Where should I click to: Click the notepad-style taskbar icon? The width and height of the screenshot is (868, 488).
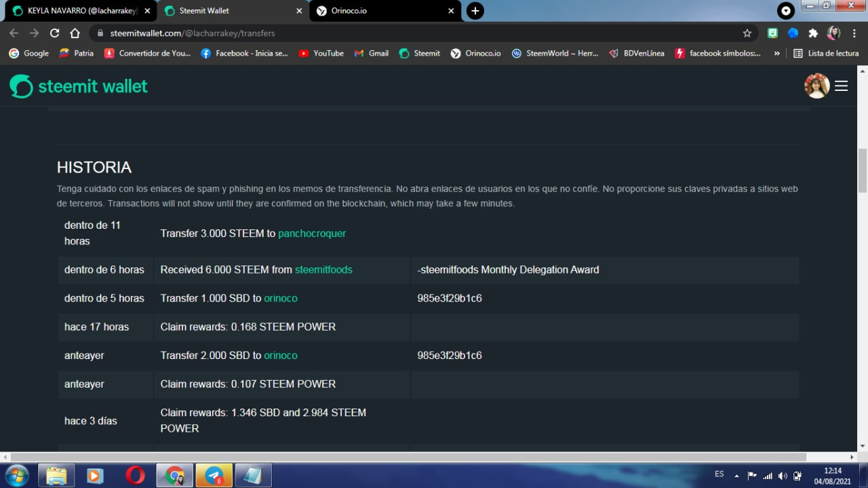(x=254, y=475)
